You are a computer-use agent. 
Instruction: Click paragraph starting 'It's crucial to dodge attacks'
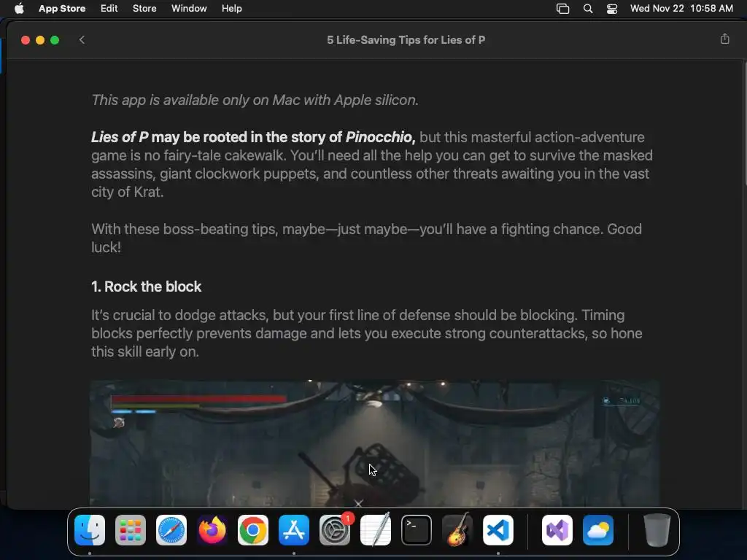[367, 333]
